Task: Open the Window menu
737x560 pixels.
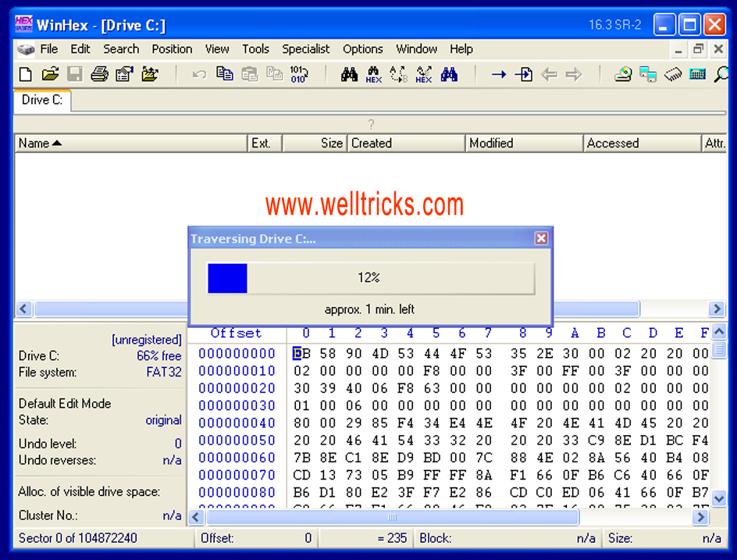Action: 416,49
